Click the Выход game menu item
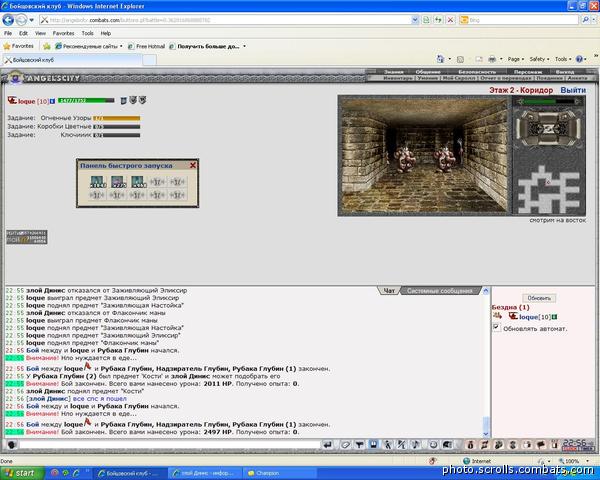The width and height of the screenshot is (600, 480). [x=565, y=72]
